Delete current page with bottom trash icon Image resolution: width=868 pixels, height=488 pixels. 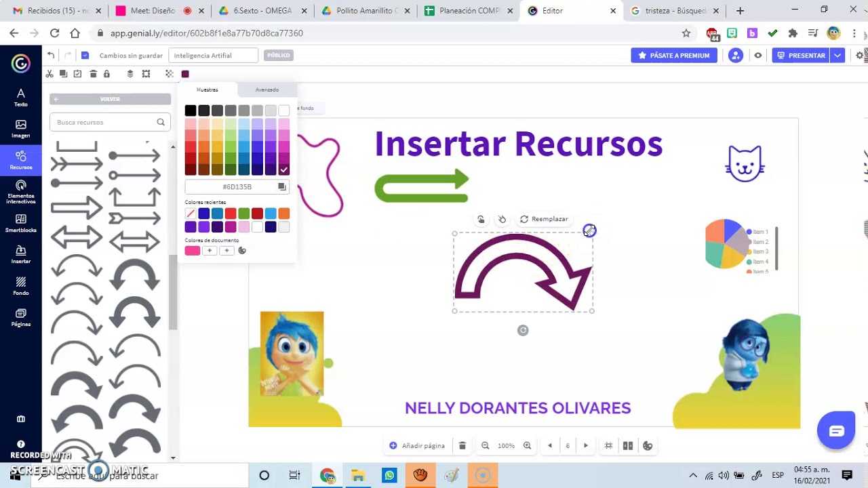click(x=462, y=445)
